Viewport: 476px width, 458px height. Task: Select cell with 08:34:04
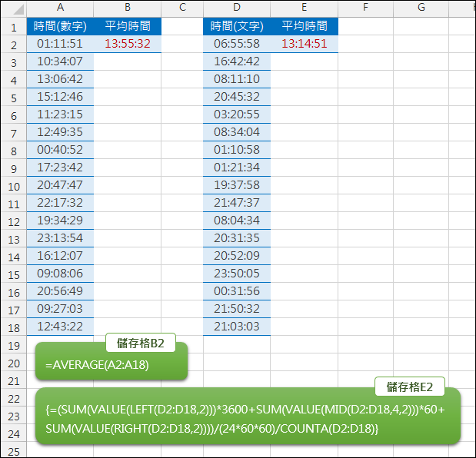click(237, 132)
